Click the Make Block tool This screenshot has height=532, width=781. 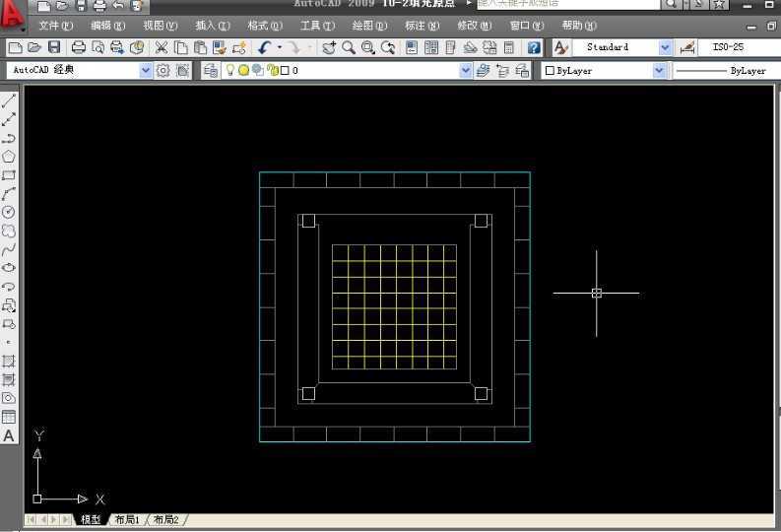click(x=9, y=324)
